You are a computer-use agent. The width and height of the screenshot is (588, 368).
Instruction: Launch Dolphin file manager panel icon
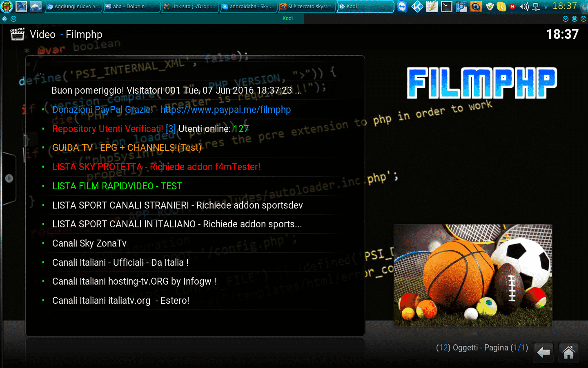[36, 6]
